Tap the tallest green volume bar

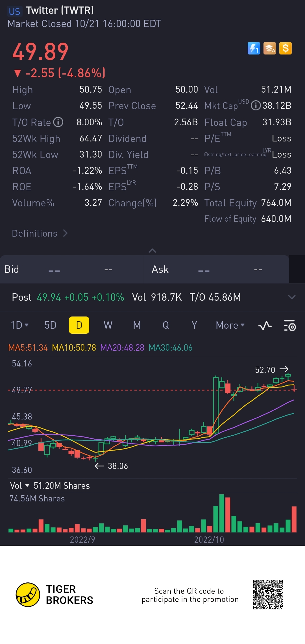point(222,513)
